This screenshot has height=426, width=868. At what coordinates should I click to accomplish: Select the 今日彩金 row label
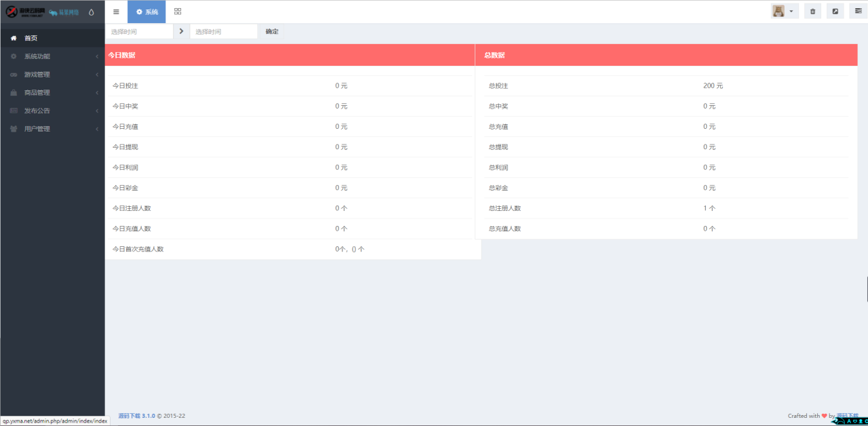tap(125, 188)
